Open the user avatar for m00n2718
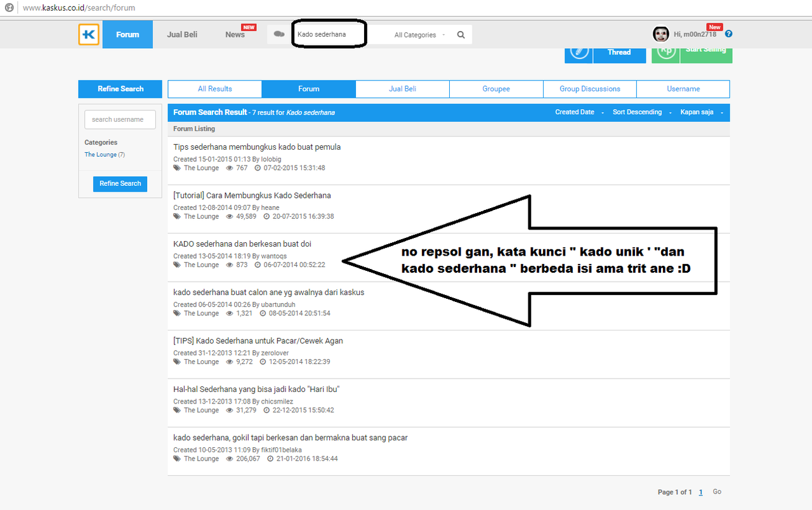The width and height of the screenshot is (812, 510). (x=661, y=34)
